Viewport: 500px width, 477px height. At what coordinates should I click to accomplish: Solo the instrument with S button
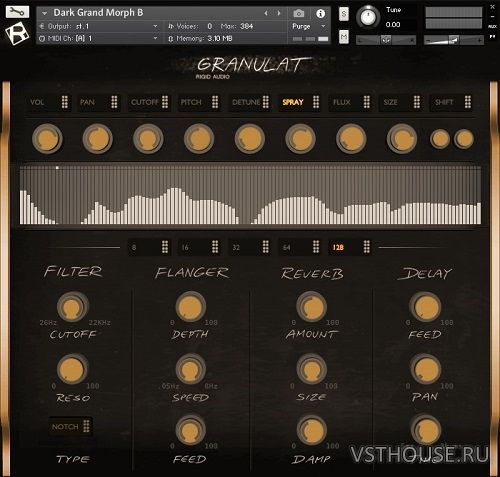tap(344, 14)
